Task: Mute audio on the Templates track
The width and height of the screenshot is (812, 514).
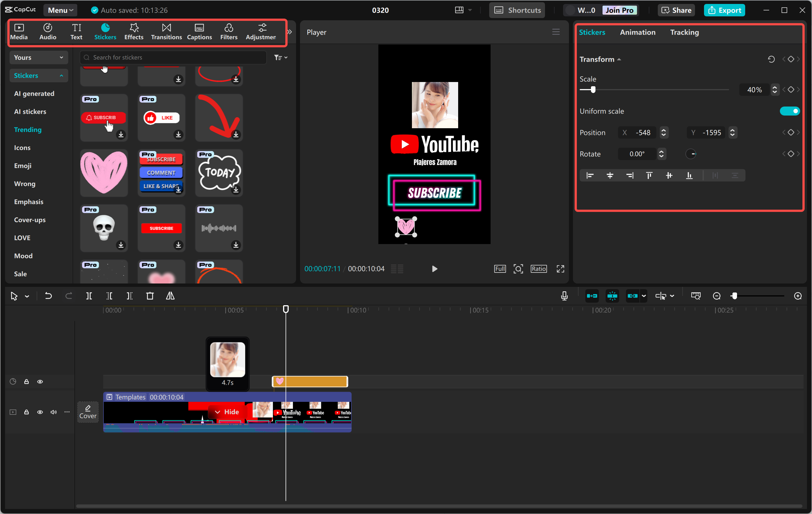Action: point(53,412)
